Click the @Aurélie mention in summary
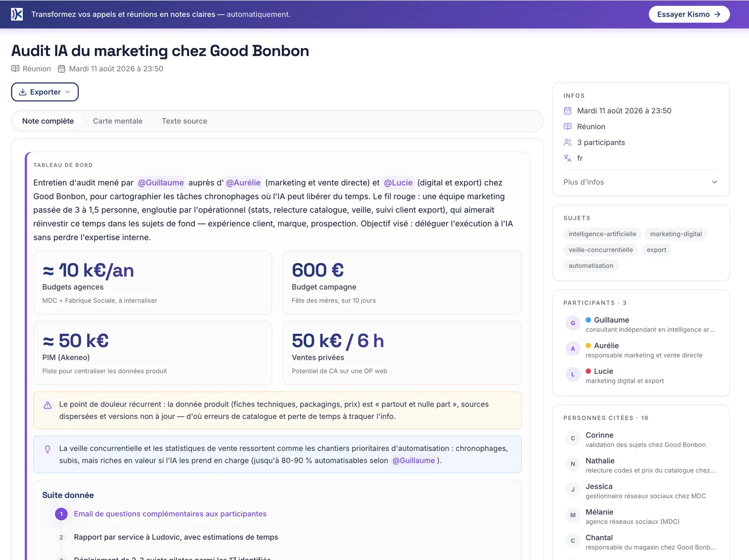Screen dimensions: 749x560 click(x=243, y=183)
